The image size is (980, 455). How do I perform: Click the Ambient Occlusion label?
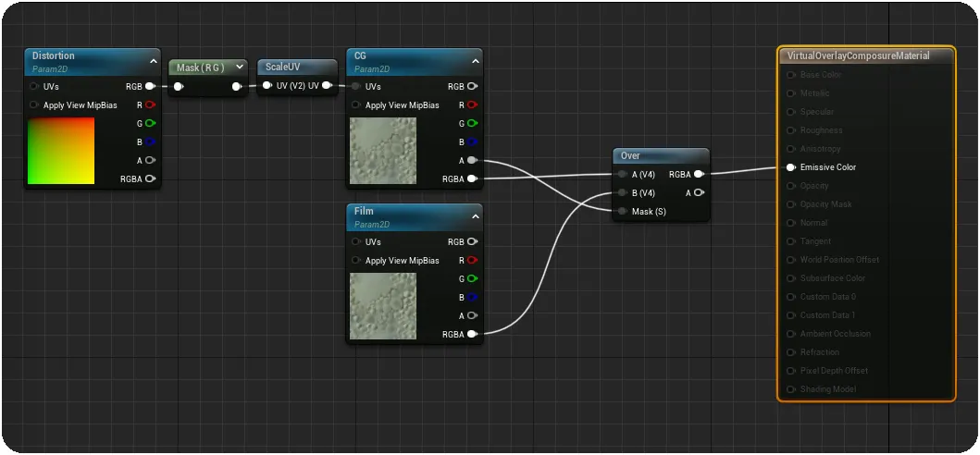(x=835, y=333)
